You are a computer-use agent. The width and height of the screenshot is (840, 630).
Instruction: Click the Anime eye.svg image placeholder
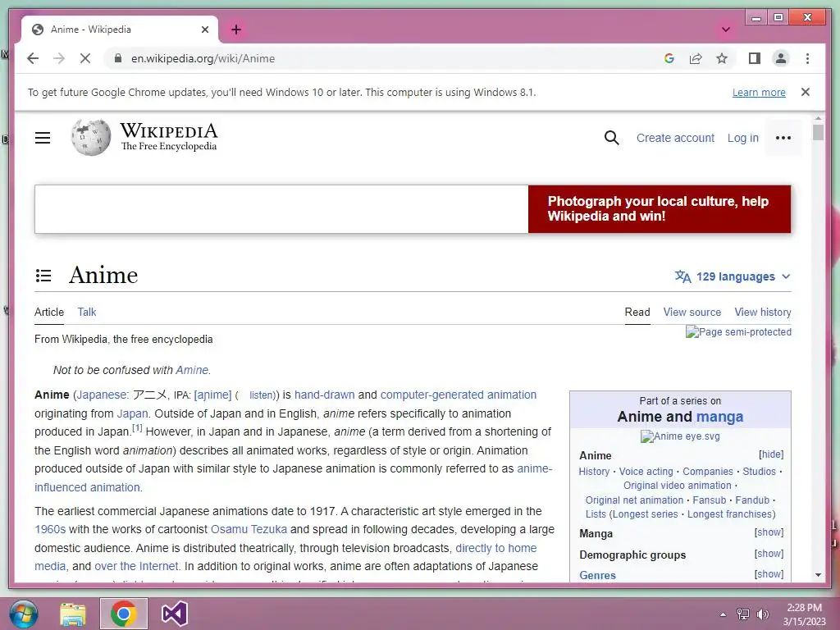680,436
